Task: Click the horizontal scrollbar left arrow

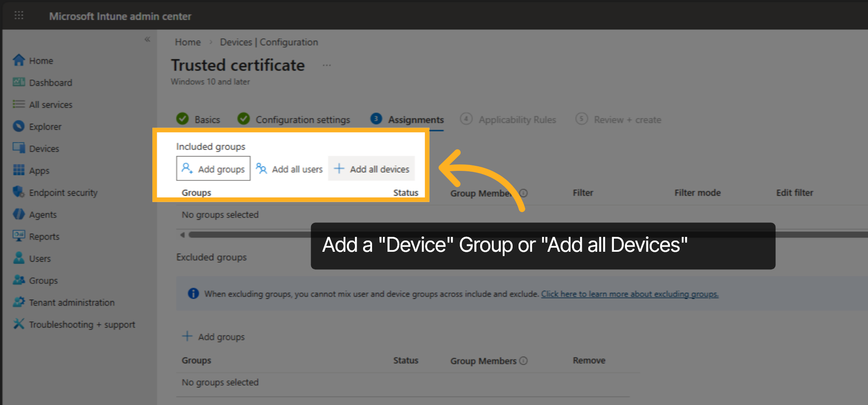Action: (x=182, y=235)
